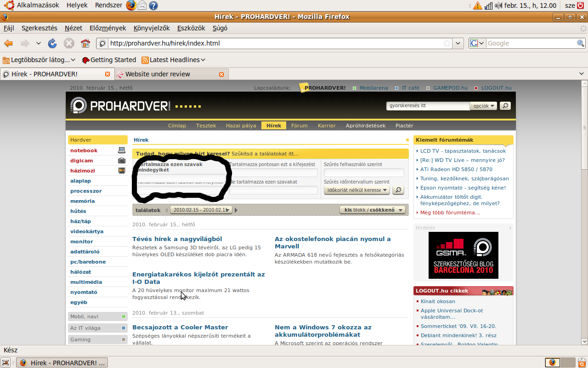Open the mail launcher in top panel
This screenshot has height=368, width=588.
click(x=142, y=6)
